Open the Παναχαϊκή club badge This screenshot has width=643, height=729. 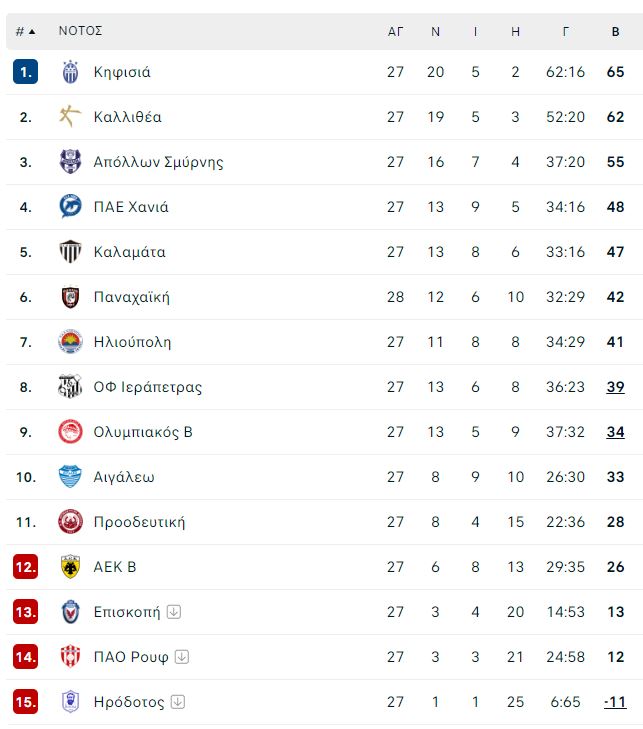point(70,297)
